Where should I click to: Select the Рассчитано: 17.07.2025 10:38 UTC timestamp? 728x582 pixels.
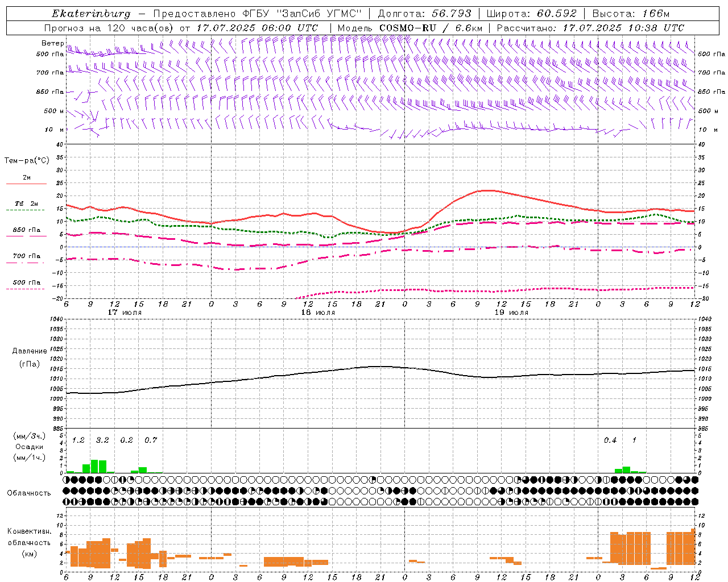point(590,28)
